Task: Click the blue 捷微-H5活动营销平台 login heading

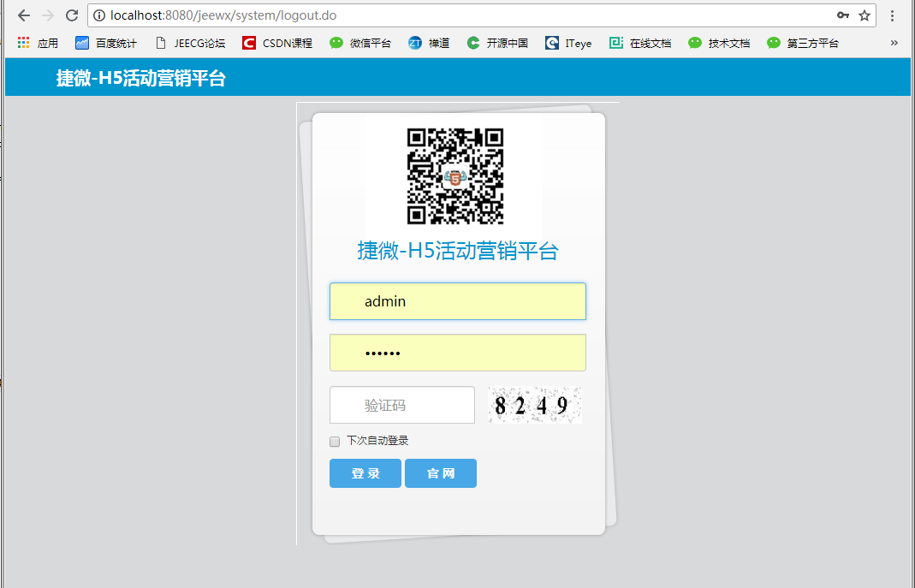Action: pyautogui.click(x=458, y=252)
